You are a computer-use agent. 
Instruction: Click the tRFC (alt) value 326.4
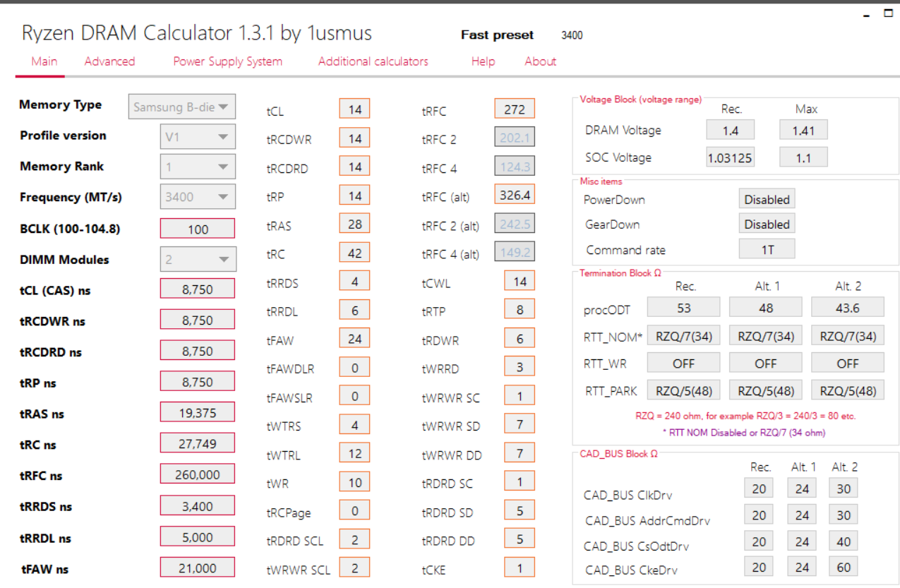point(515,195)
